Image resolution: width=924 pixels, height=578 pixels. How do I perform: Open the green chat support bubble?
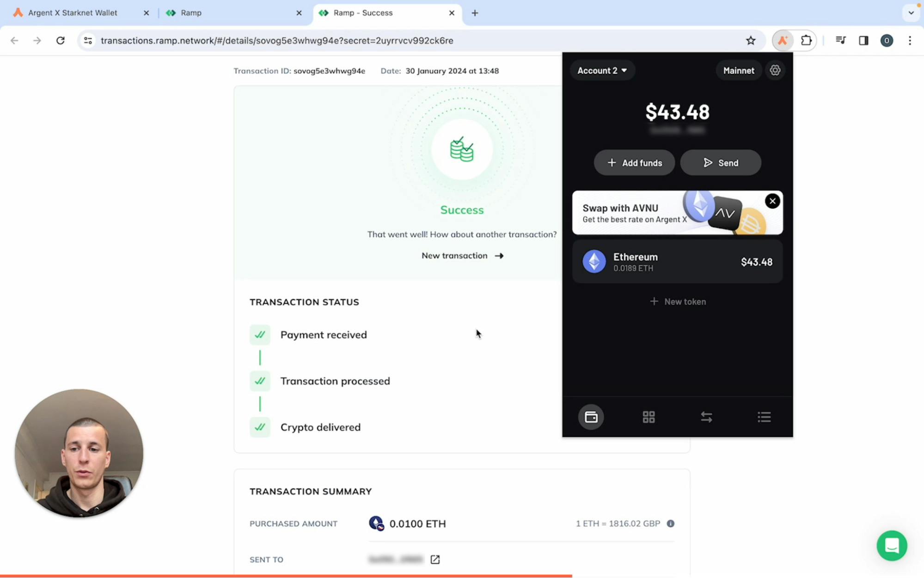(x=892, y=546)
